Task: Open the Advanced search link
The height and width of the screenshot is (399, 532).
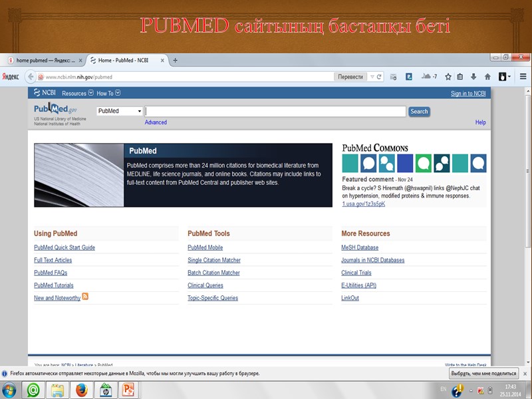Action: (x=156, y=122)
